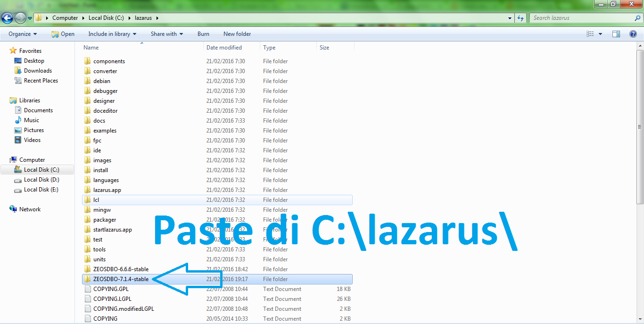644x324 pixels.
Task: Open the recent pages dropdown arrow
Action: tap(30, 18)
